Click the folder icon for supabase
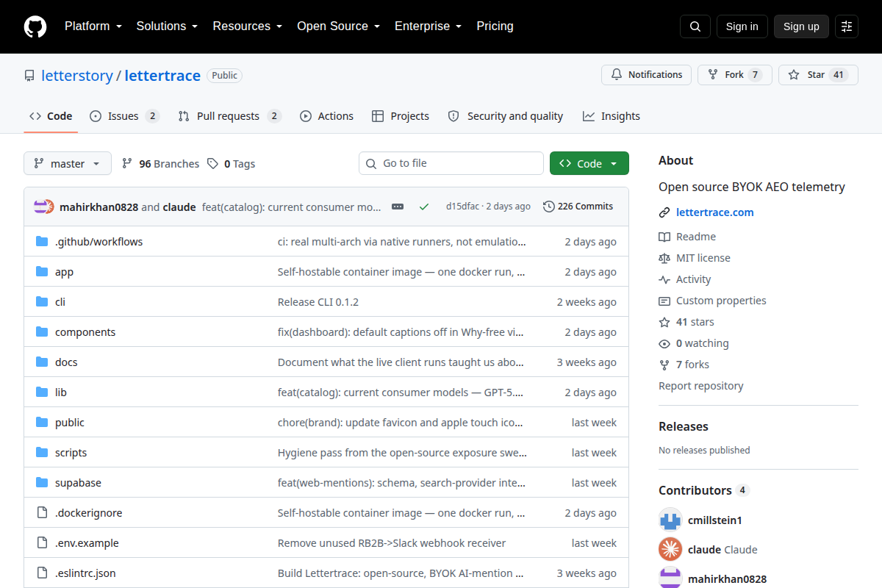The height and width of the screenshot is (588, 882). (x=42, y=483)
